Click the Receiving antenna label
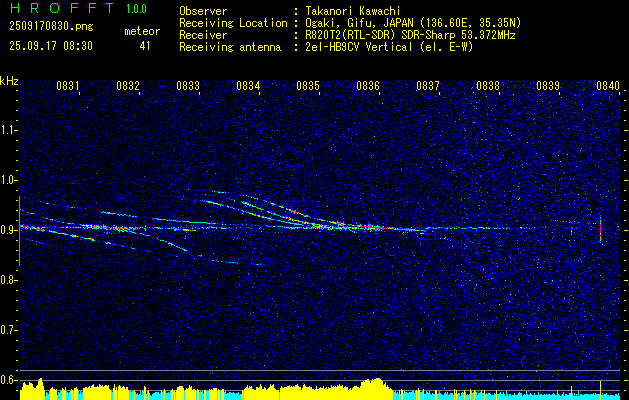 tap(230, 47)
